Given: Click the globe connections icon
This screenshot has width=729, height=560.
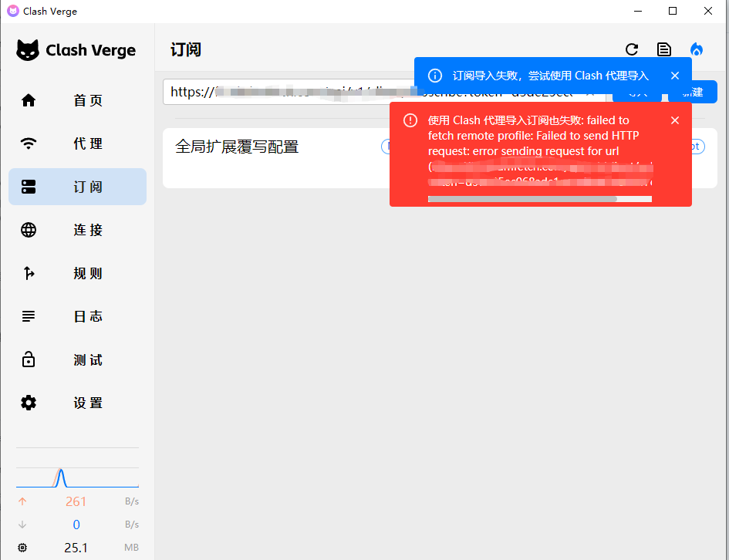Looking at the screenshot, I should tap(29, 230).
